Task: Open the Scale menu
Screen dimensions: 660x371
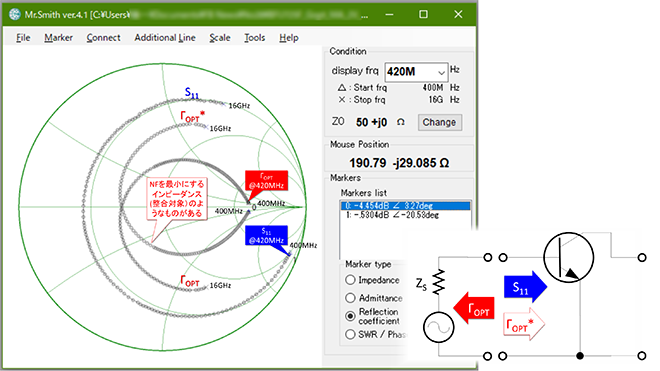Action: [x=220, y=37]
